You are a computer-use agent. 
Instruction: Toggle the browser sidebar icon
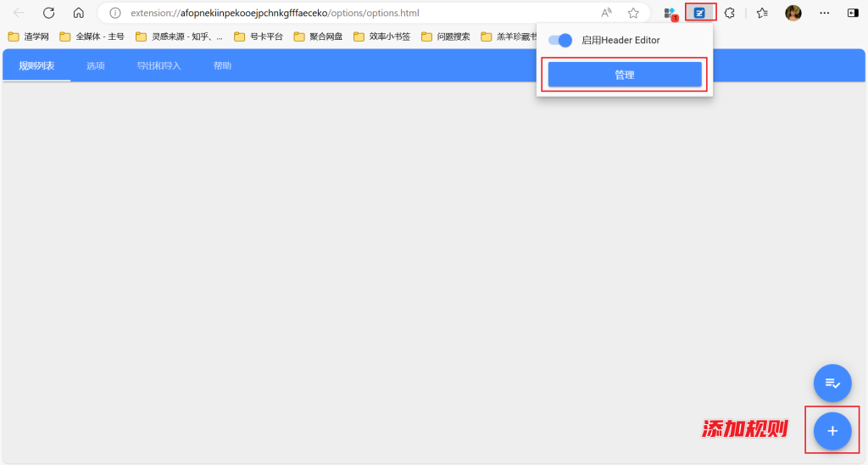click(x=853, y=13)
